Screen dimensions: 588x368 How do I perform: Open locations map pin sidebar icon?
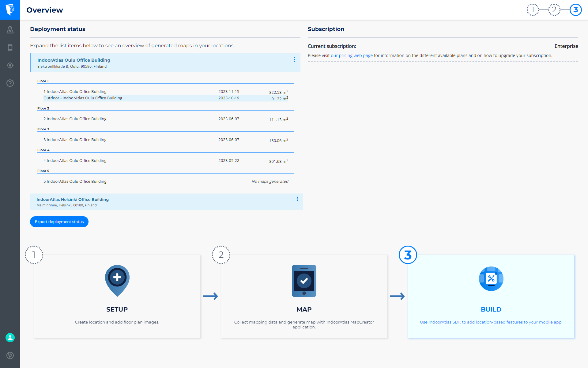(x=10, y=30)
